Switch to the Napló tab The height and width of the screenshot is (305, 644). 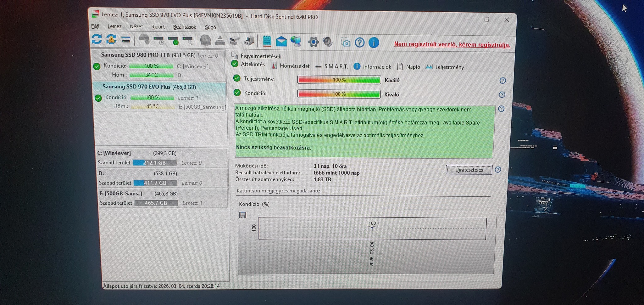pos(409,67)
